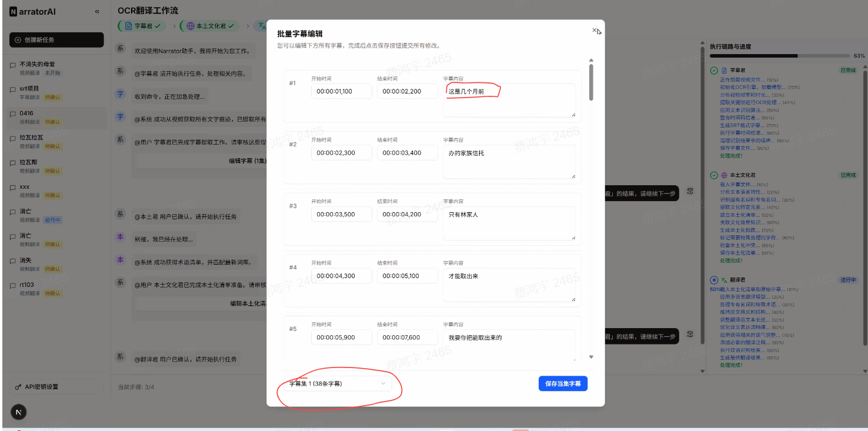Click the dialog scrollbar down arrow
Viewport: 868px width, 431px height.
pyautogui.click(x=591, y=357)
